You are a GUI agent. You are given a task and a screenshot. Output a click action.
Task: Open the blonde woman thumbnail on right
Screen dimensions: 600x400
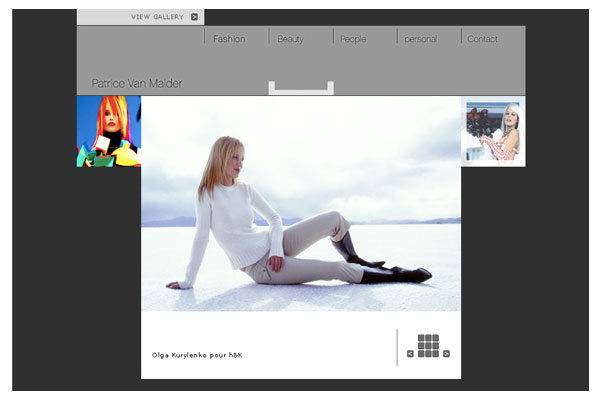493,131
